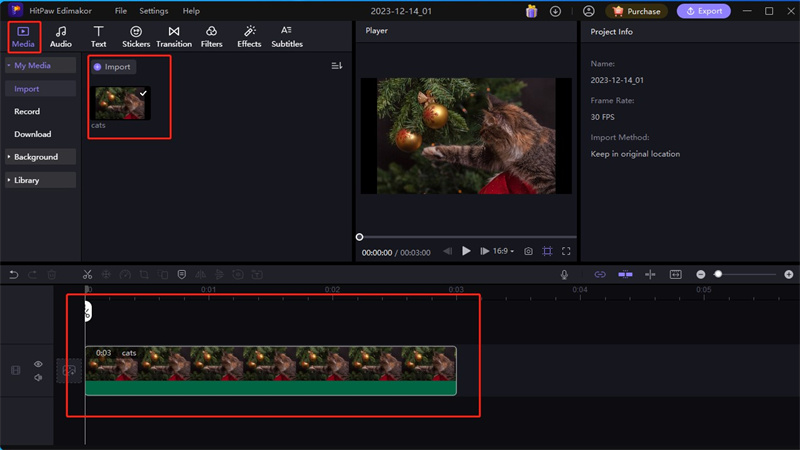
Task: Expand the Background section
Action: tap(38, 157)
